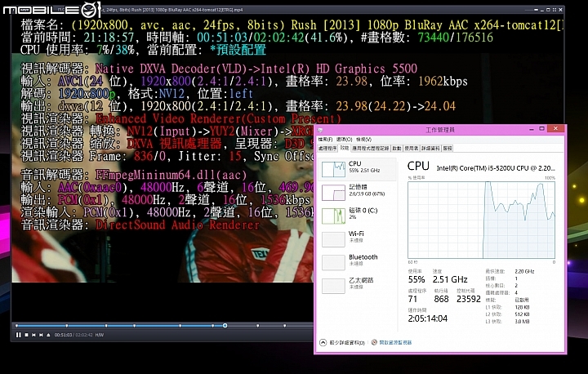
Task: Jump to the first chapter marker after the playhead
Action: tap(258, 325)
